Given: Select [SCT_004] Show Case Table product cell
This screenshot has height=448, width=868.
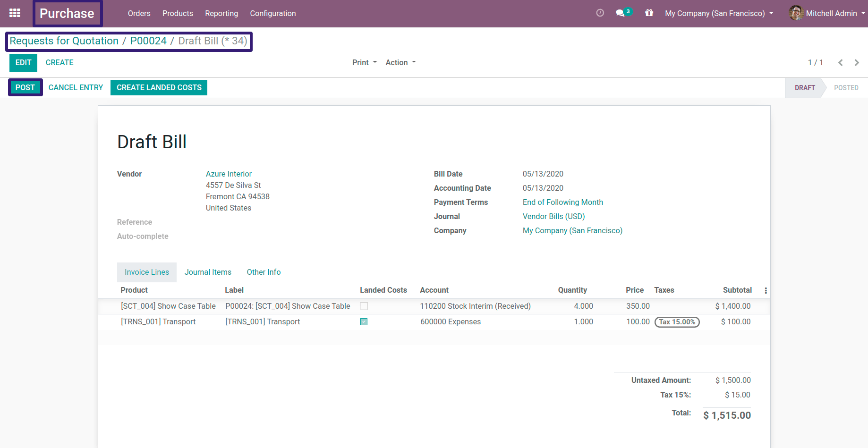Looking at the screenshot, I should coord(168,306).
